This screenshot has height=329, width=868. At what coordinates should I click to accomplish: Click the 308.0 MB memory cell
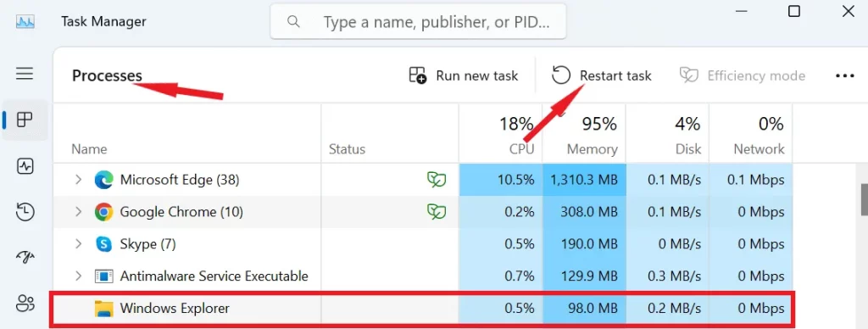point(584,212)
